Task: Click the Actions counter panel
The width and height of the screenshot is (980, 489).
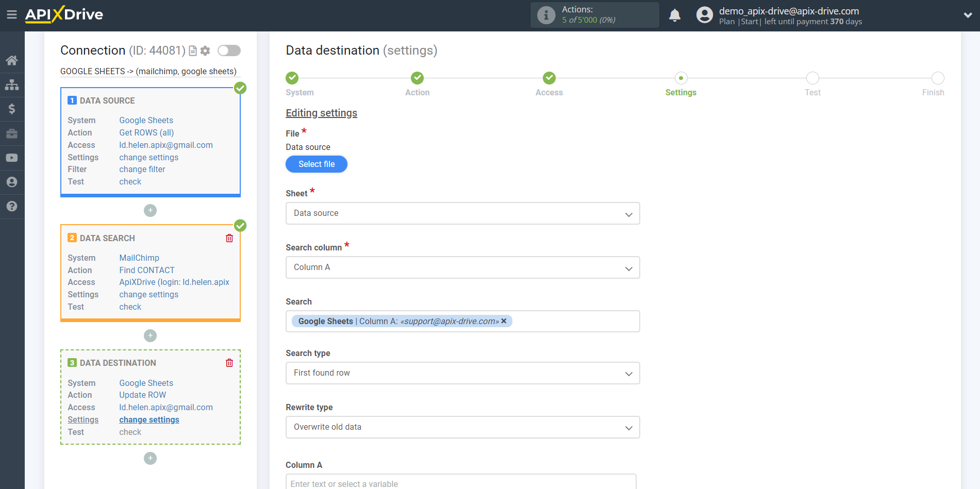Action: (594, 15)
